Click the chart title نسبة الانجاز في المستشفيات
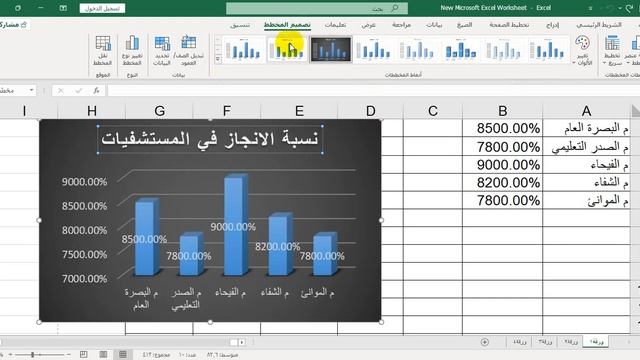Screen dimensions: 640x360 point(210,139)
